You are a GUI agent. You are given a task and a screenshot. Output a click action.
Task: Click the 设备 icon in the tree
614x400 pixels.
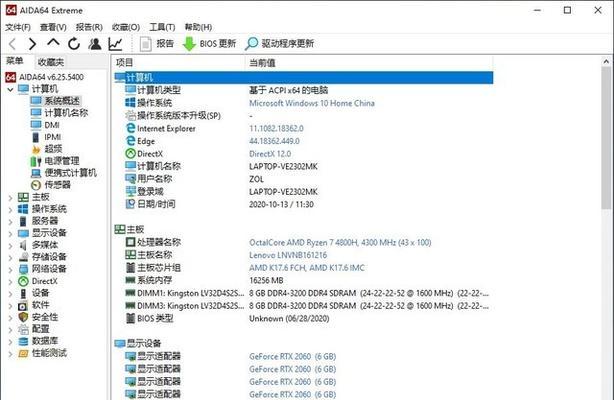click(x=23, y=293)
